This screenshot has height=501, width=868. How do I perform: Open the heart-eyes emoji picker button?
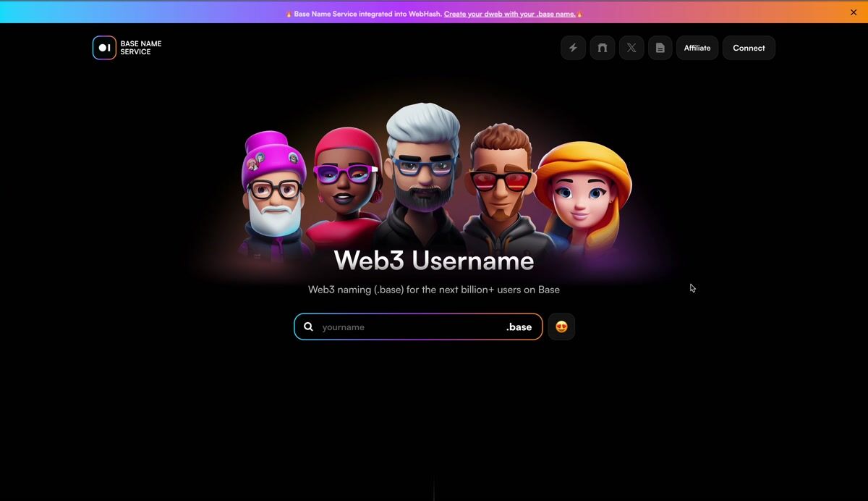(x=561, y=327)
